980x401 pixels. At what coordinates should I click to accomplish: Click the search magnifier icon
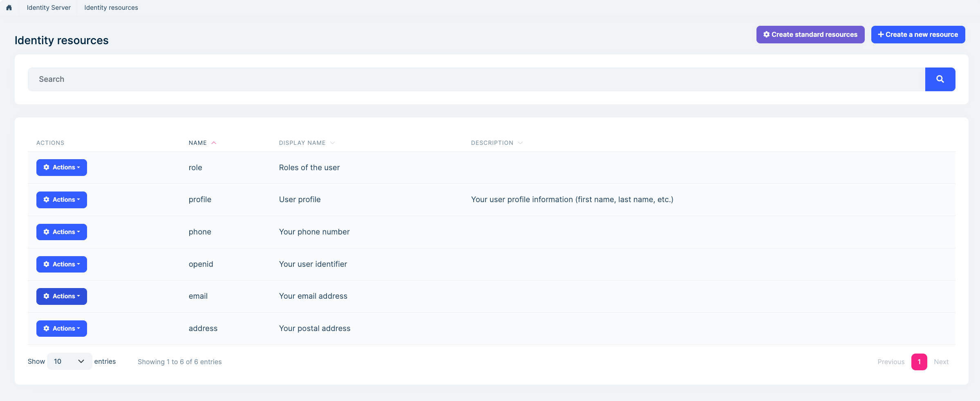point(940,79)
